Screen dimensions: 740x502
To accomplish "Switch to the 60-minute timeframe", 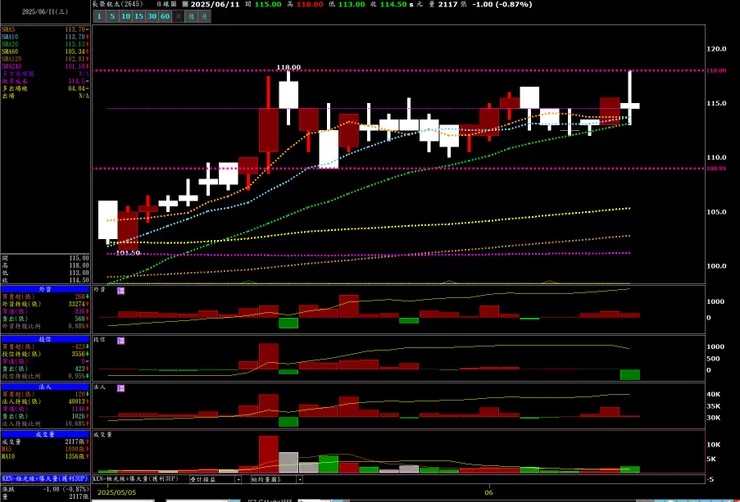I will 165,17.
